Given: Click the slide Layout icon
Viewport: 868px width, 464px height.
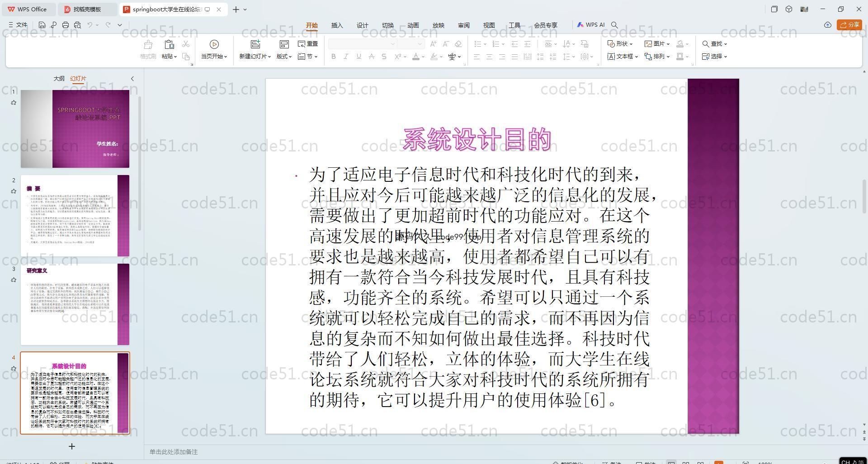Looking at the screenshot, I should pos(284,44).
